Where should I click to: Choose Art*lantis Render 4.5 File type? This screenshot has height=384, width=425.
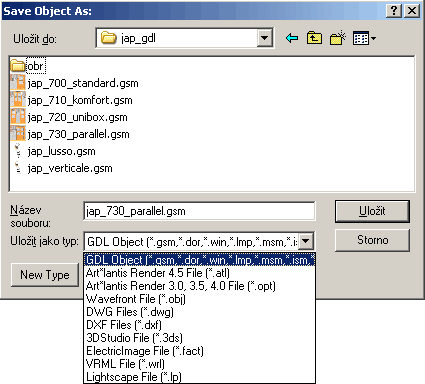[x=199, y=273]
